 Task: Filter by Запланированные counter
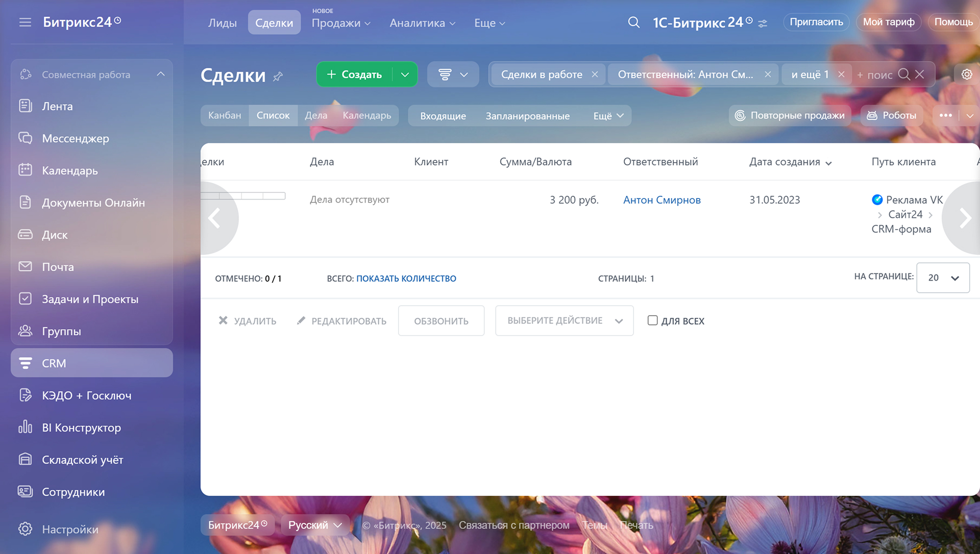pos(527,116)
